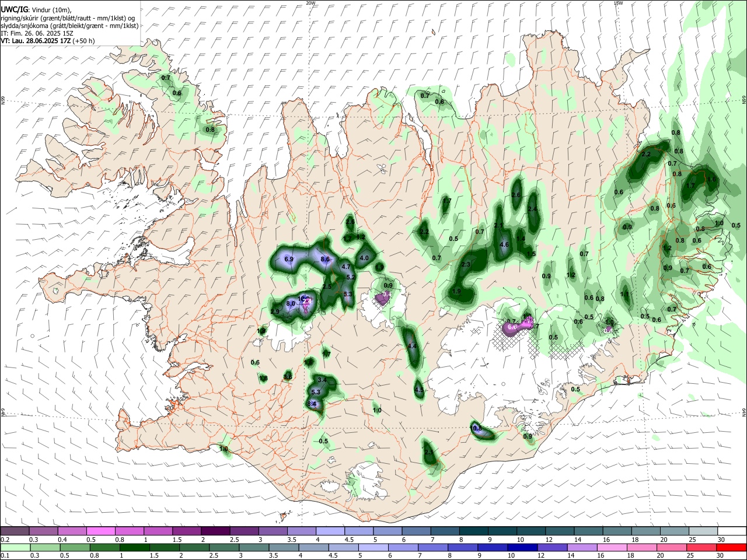Click the 15W longitude label at top
Screen dimensions: 747x560
click(x=618, y=3)
